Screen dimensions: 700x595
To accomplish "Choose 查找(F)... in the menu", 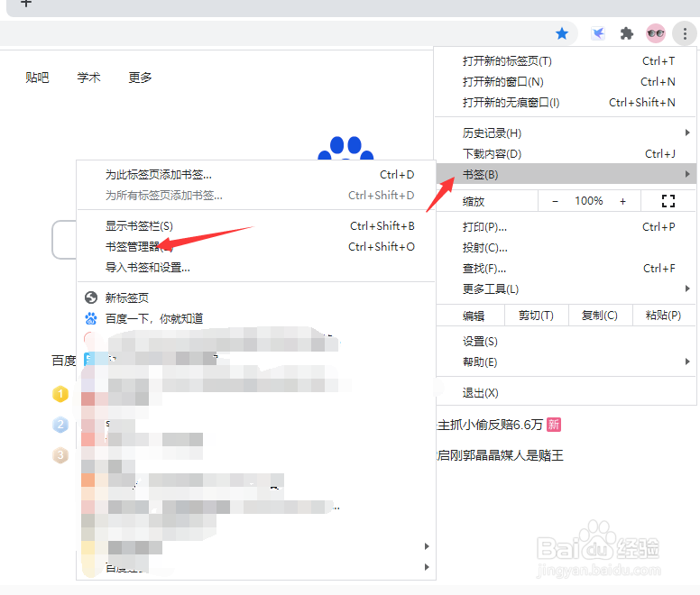I will (x=566, y=269).
